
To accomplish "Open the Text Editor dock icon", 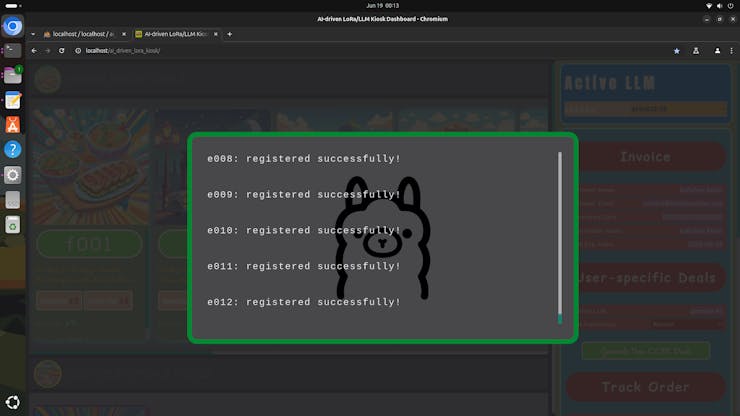I will (13, 100).
